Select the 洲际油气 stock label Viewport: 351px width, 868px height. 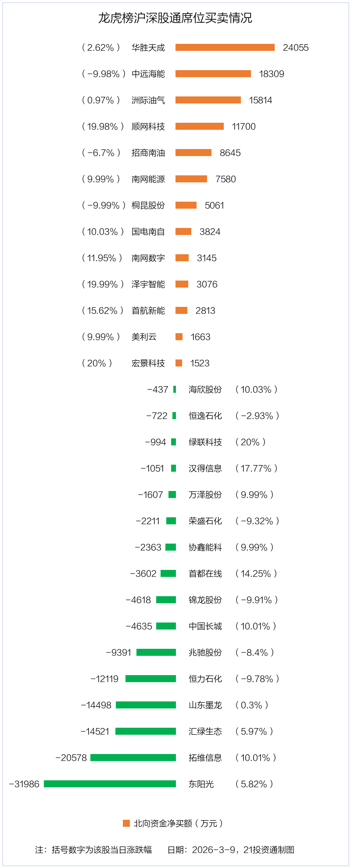148,100
